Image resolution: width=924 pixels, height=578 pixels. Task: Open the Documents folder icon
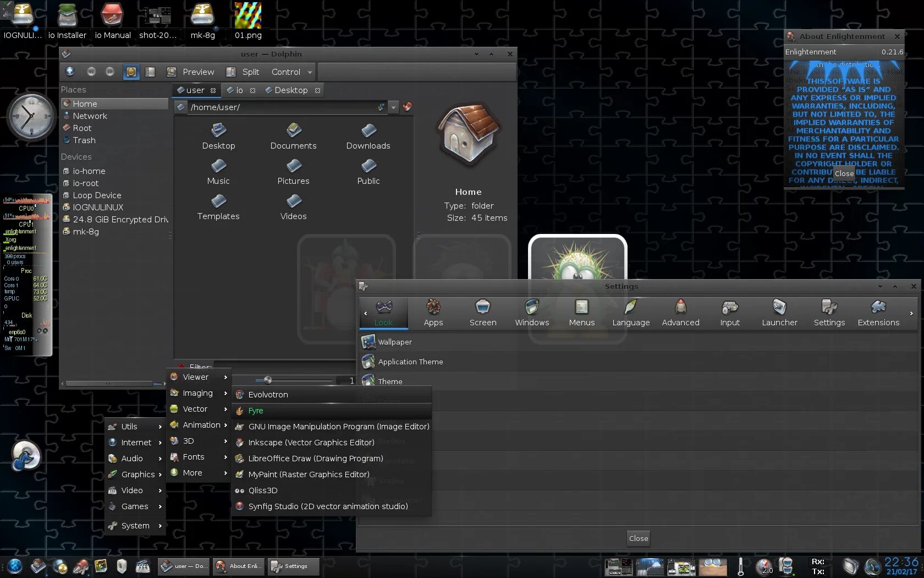[x=293, y=137]
